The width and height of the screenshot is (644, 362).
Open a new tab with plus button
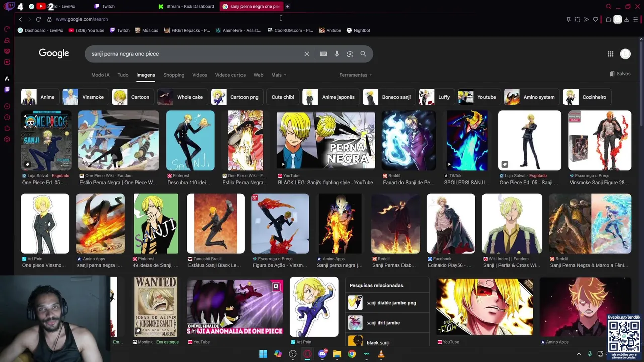[x=287, y=6]
